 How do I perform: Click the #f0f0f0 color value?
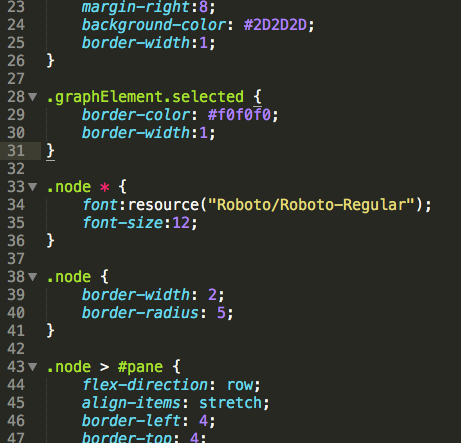239,115
